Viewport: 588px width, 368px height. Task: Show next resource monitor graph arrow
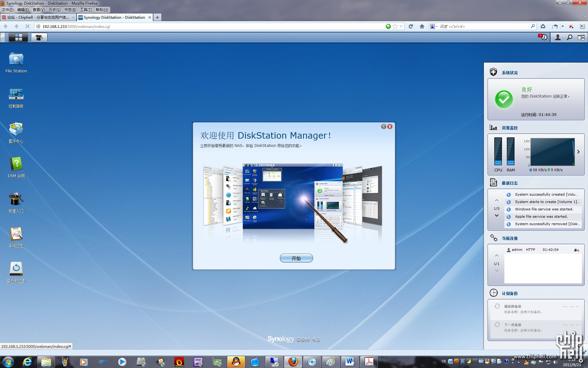click(x=579, y=152)
